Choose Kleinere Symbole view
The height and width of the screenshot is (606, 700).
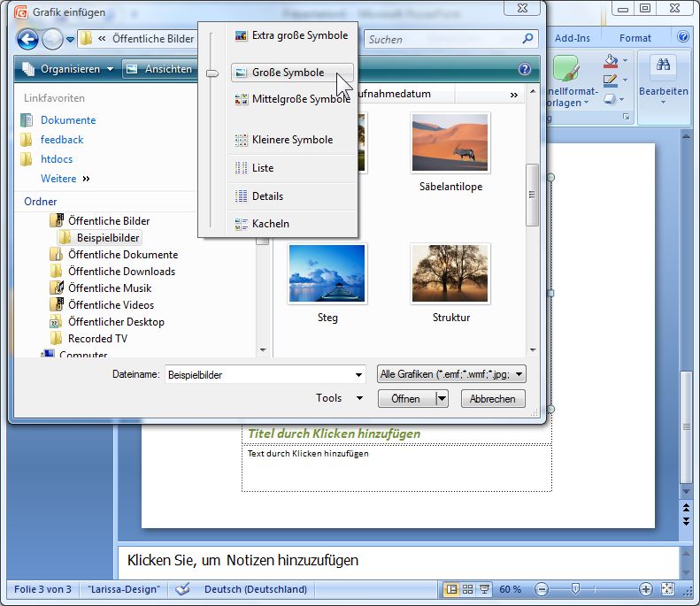pos(292,140)
